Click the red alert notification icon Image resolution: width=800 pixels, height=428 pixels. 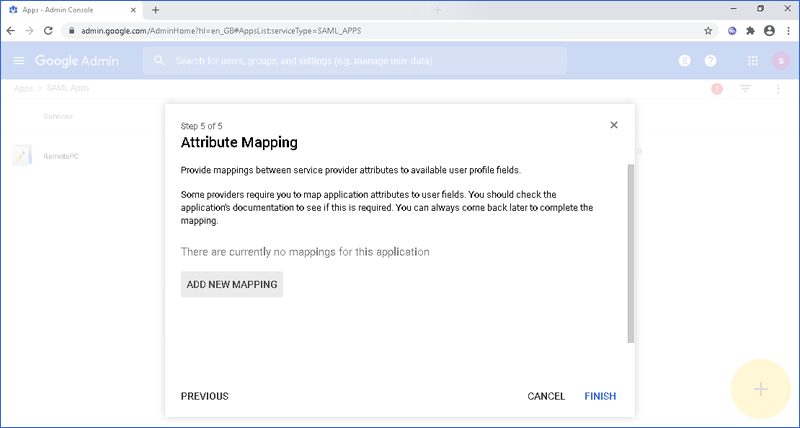point(717,89)
